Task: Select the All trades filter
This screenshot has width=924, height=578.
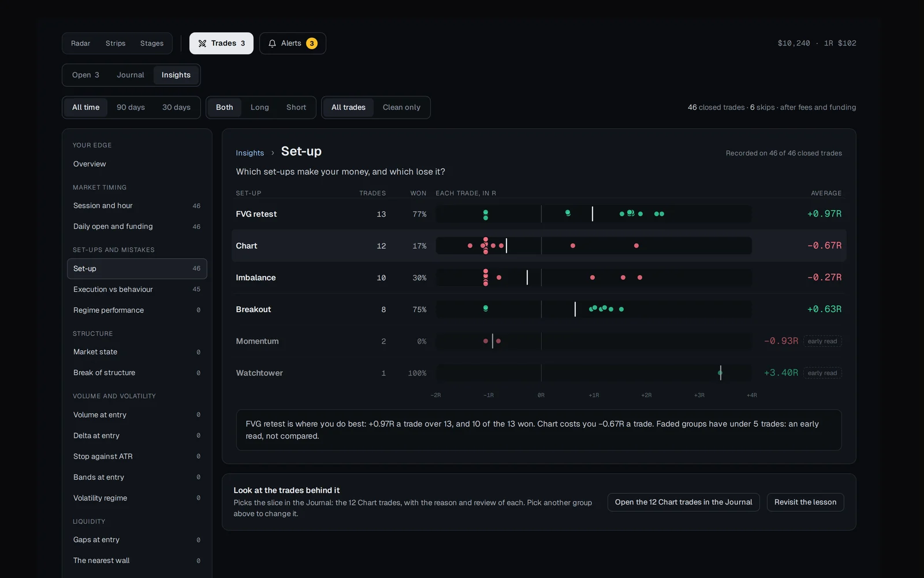Action: click(x=348, y=108)
